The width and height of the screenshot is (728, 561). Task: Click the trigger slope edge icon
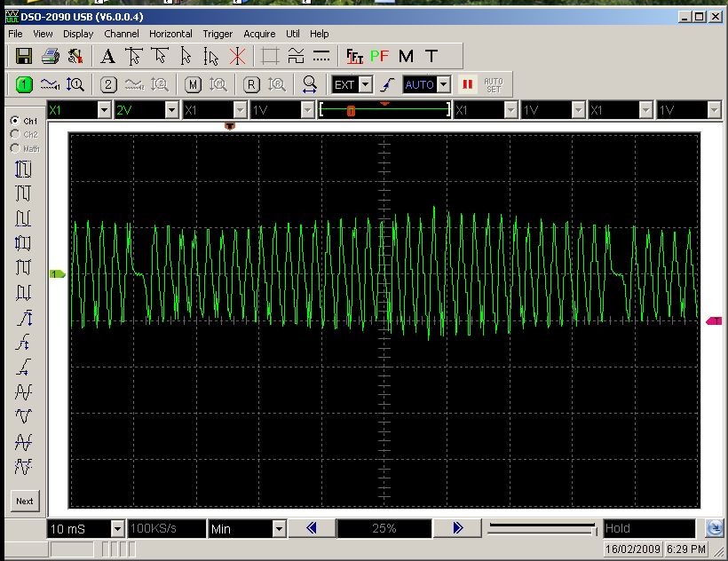(387, 84)
